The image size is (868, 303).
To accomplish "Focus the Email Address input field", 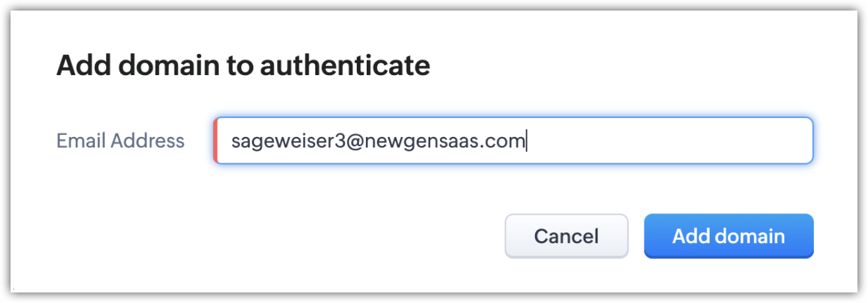I will pyautogui.click(x=513, y=140).
